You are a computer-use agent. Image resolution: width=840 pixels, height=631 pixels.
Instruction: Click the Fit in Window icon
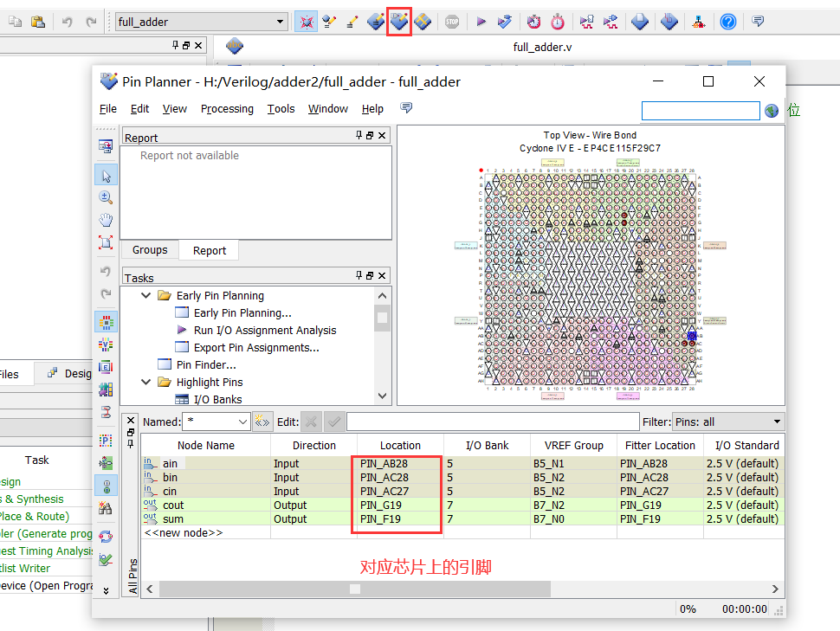(106, 242)
